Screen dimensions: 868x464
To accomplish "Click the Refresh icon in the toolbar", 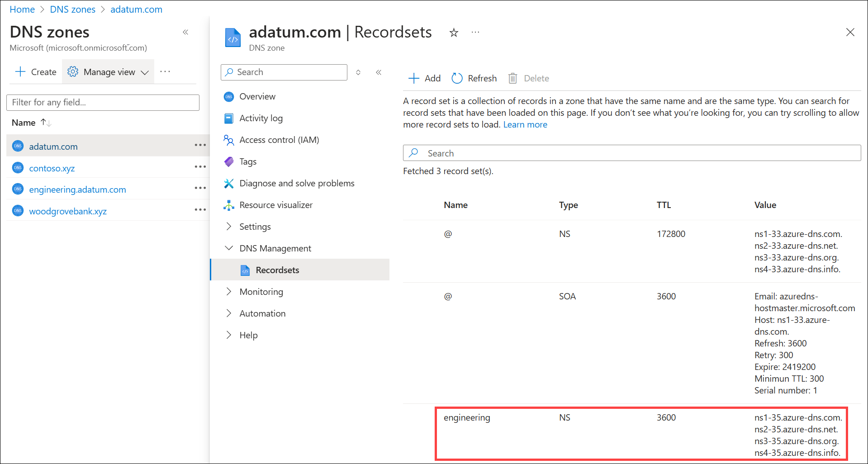I will (457, 78).
